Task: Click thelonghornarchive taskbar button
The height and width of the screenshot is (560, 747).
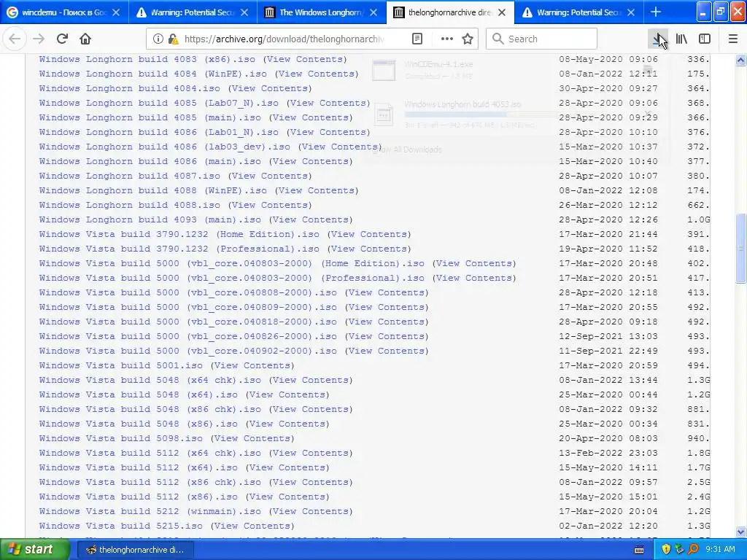Action: [135, 550]
